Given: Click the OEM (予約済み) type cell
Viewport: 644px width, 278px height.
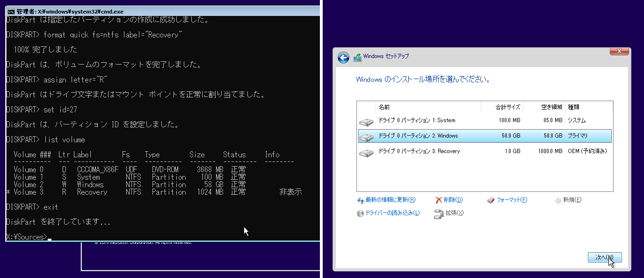Looking at the screenshot, I should pos(587,152).
